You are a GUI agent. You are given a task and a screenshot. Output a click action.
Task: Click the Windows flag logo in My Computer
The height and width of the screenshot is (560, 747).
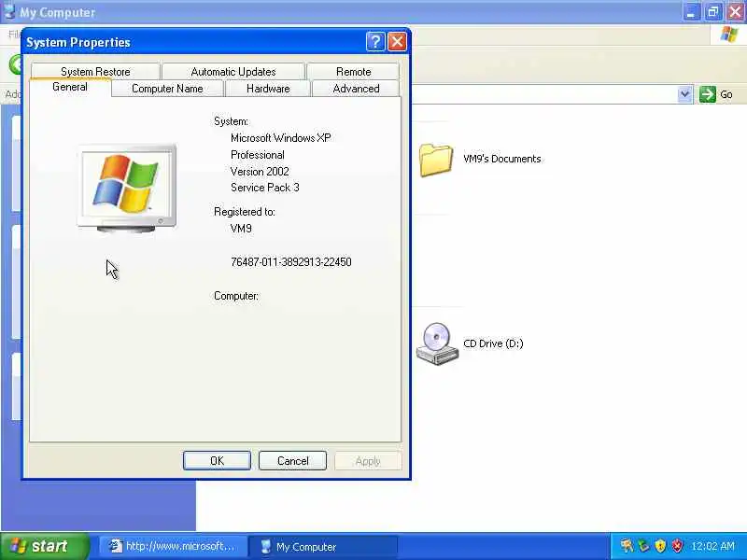[x=729, y=35]
